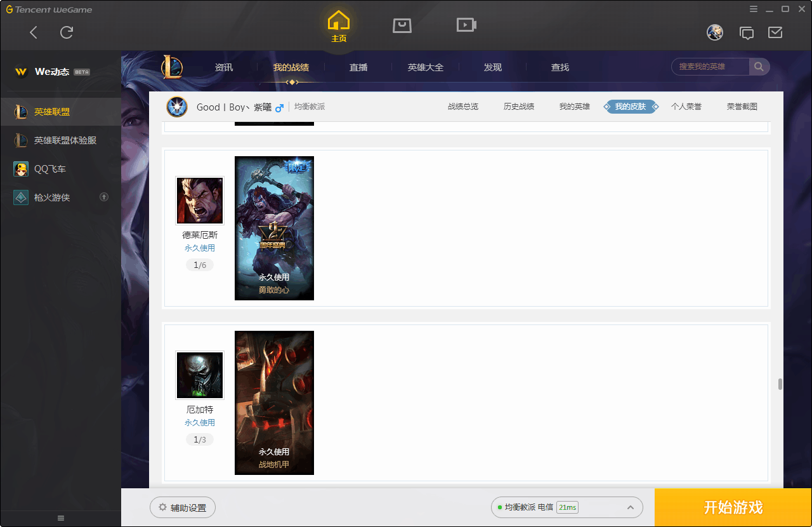Click the male gender symbol icon

click(279, 107)
